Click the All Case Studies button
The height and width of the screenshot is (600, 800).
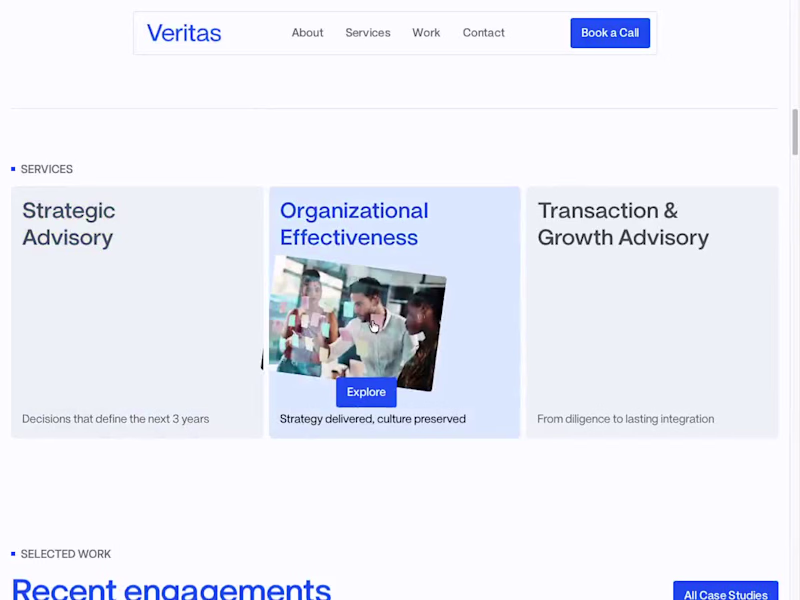pyautogui.click(x=726, y=592)
